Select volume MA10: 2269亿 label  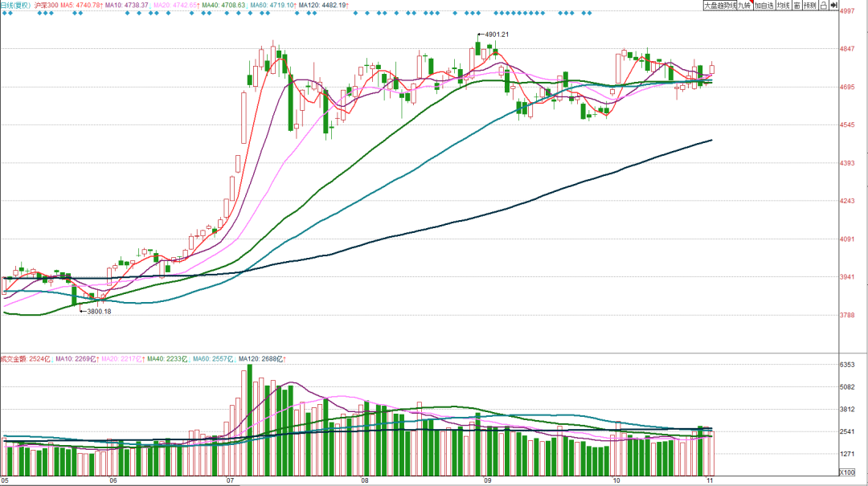pyautogui.click(x=77, y=359)
